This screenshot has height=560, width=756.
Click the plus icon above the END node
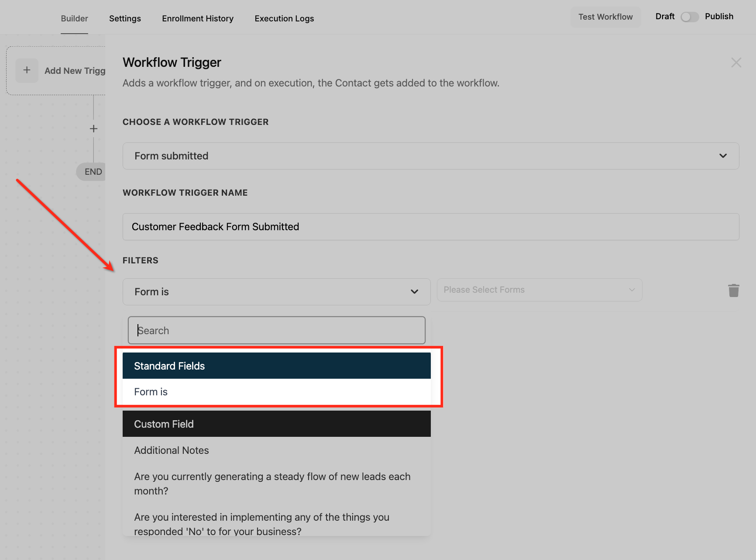click(x=93, y=128)
